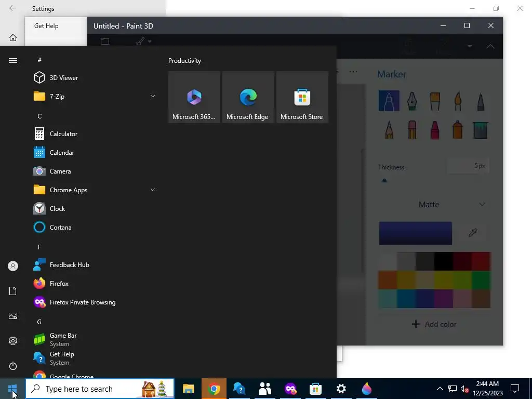Click the Productivity group heading
The width and height of the screenshot is (532, 399).
(184, 61)
